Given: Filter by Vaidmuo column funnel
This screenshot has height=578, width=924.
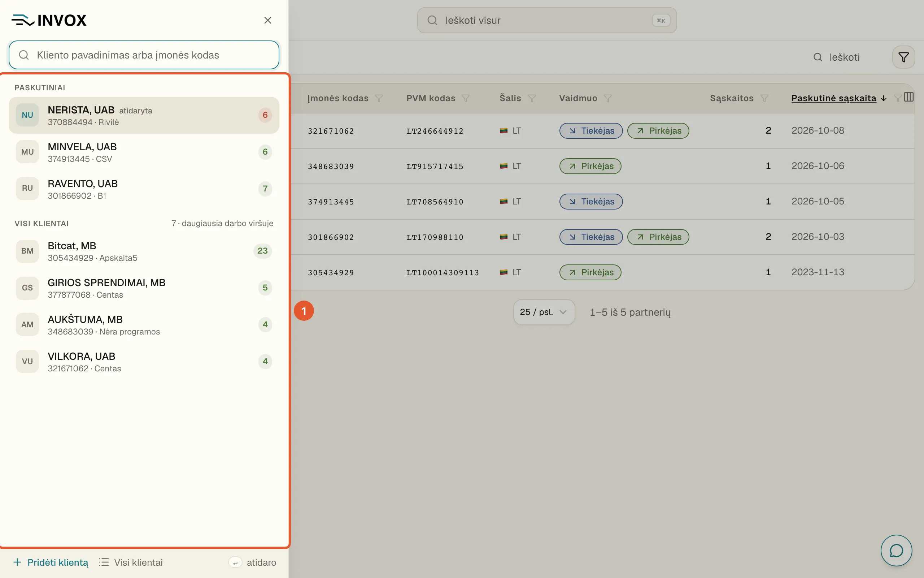Looking at the screenshot, I should 608,98.
